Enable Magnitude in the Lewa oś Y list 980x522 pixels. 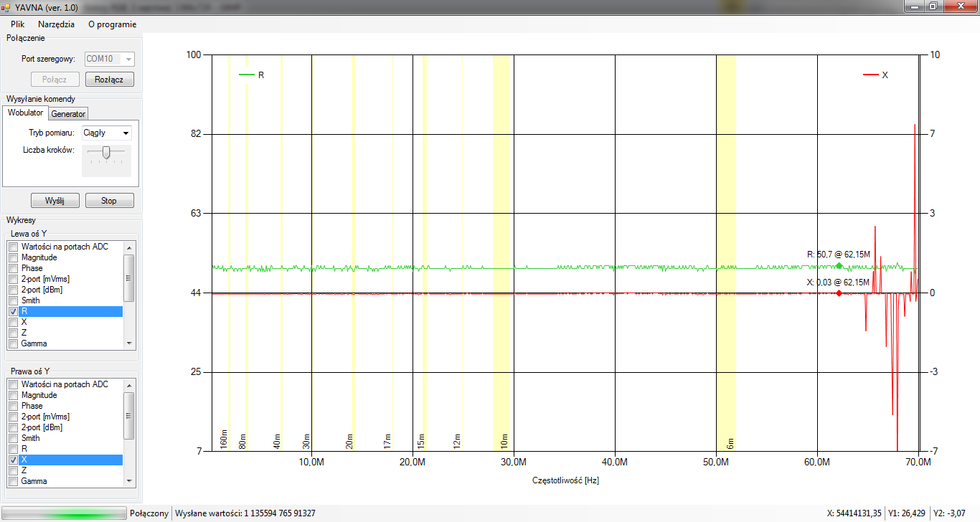(x=13, y=257)
